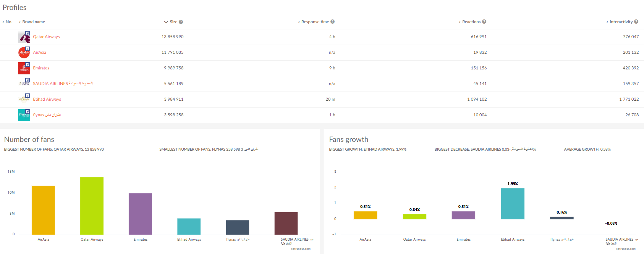Click the flynas profile logo
This screenshot has height=254, width=644.
click(x=24, y=115)
